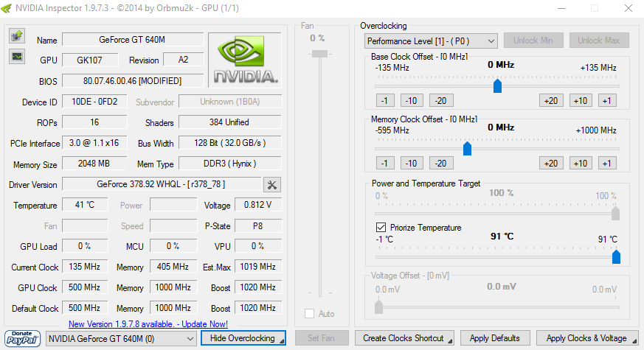Image resolution: width=644 pixels, height=350 pixels.
Task: Click the upload screenshot icon beside Name
Action: click(x=17, y=35)
